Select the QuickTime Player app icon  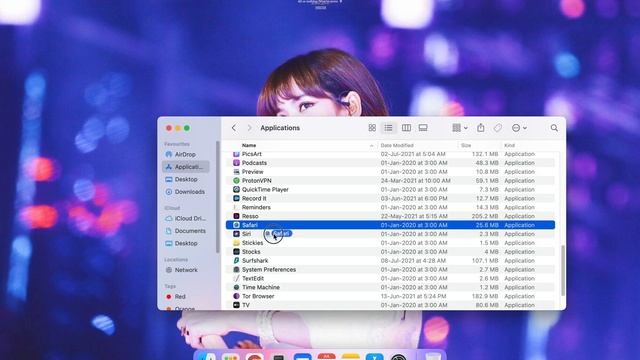[236, 189]
